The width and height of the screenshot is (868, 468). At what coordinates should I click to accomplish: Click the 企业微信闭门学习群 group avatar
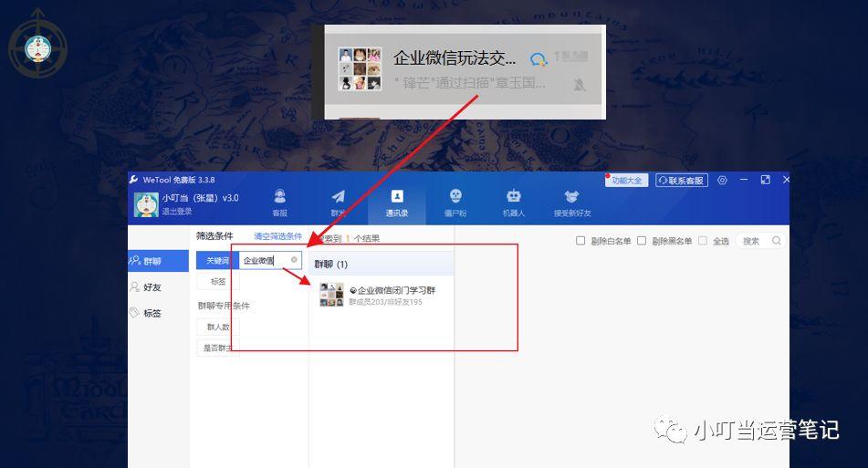coord(331,295)
